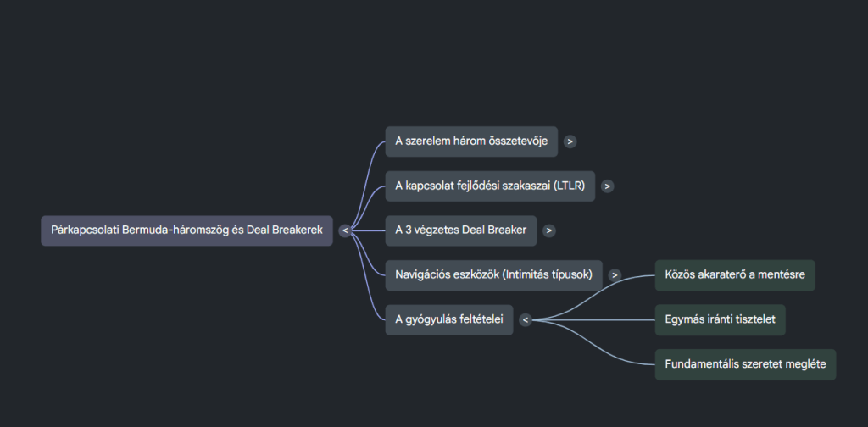Expand the 'A kapcsolat fejlődési szakaszai (LTLR)' chevron

pos(608,186)
